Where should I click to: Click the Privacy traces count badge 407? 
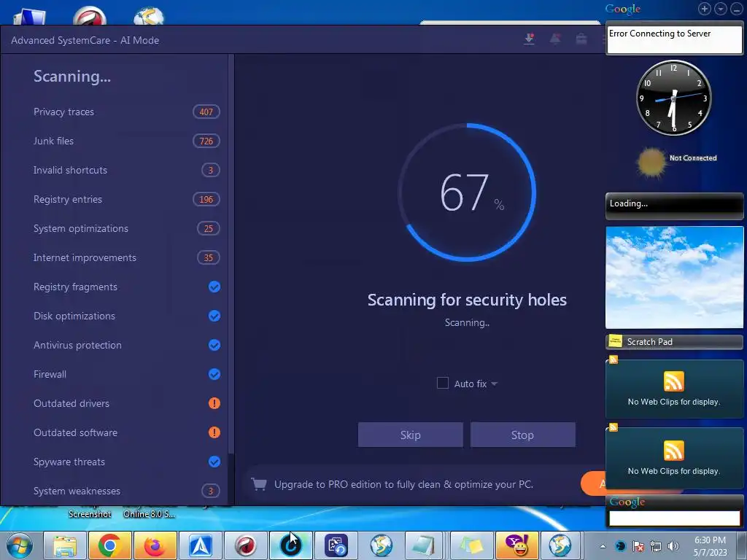[206, 112]
